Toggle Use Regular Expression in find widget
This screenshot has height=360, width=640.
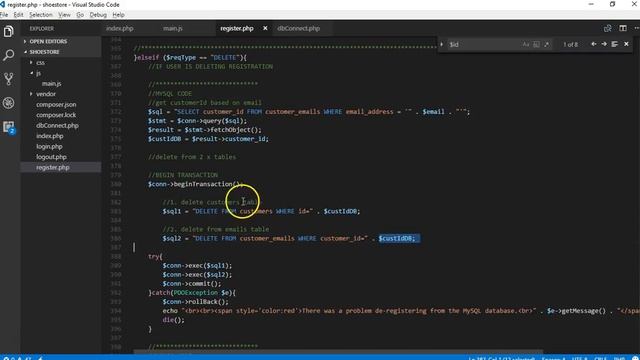click(x=547, y=44)
